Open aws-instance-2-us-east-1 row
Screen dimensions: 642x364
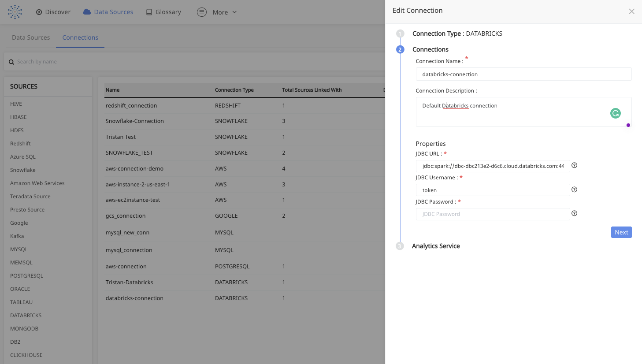pos(245,185)
